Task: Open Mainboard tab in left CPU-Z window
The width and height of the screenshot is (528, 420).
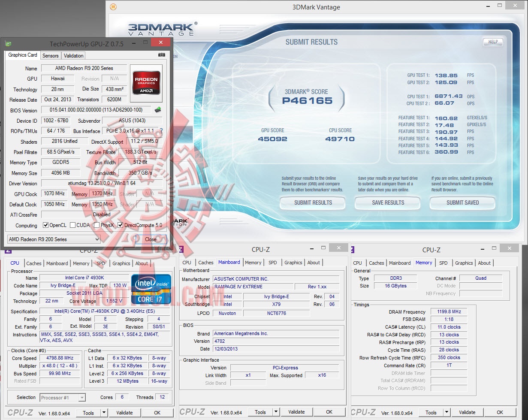Action: [x=57, y=263]
